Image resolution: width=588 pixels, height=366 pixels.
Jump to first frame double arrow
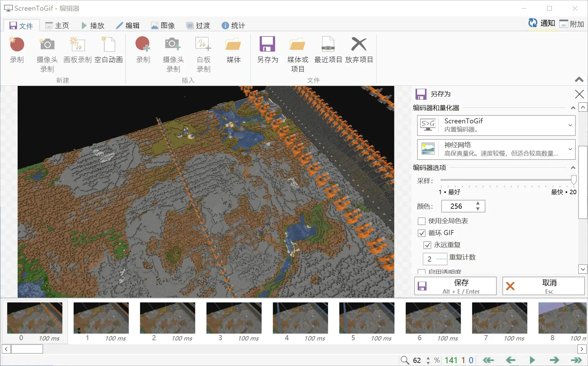click(x=489, y=360)
